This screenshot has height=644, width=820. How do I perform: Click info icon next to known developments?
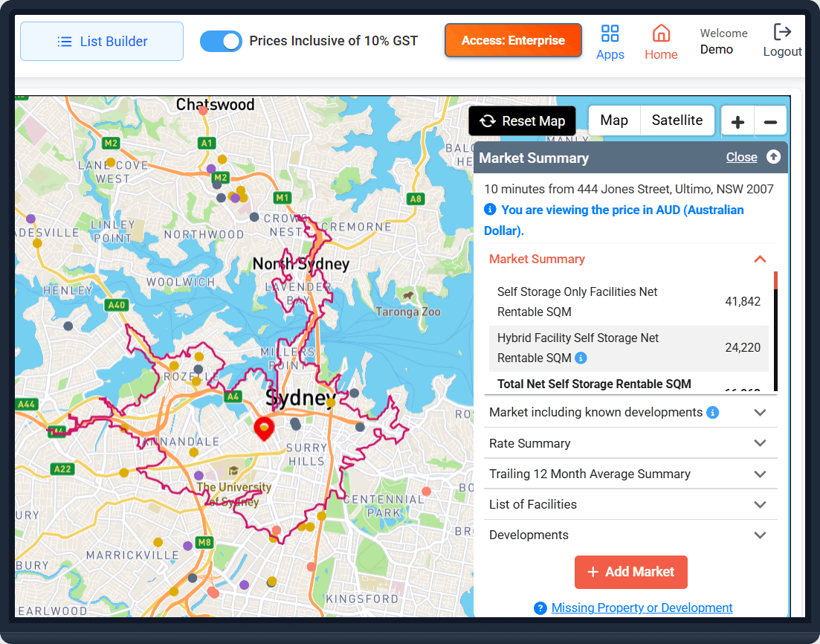(712, 412)
